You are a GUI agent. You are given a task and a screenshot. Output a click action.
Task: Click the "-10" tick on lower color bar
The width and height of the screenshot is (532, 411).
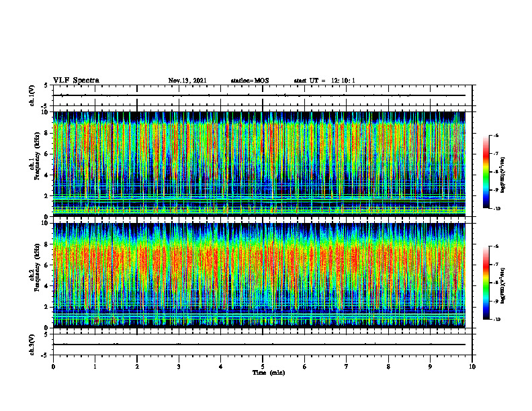click(497, 320)
